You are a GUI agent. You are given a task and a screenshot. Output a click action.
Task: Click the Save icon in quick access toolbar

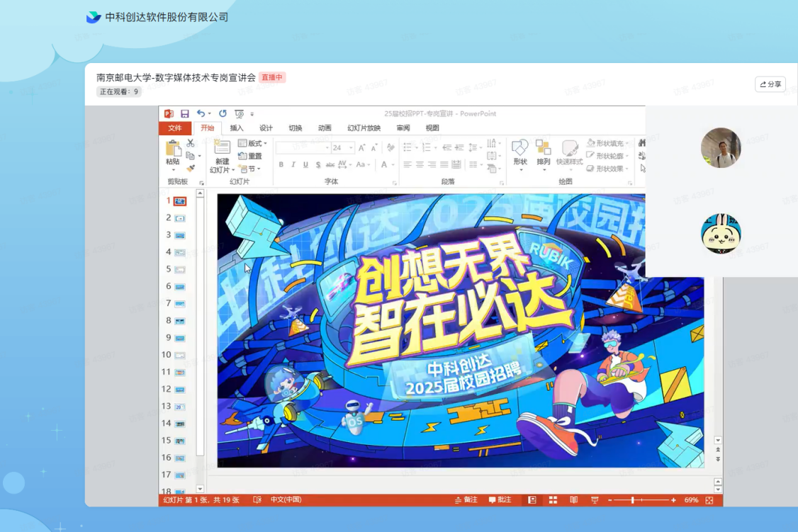tap(184, 113)
